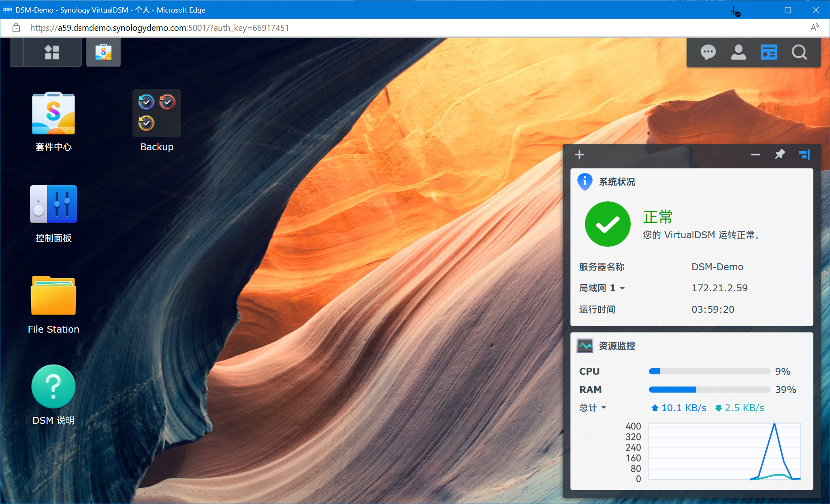Open the Backup folder group
Image resolution: width=830 pixels, height=504 pixels.
coord(157,113)
